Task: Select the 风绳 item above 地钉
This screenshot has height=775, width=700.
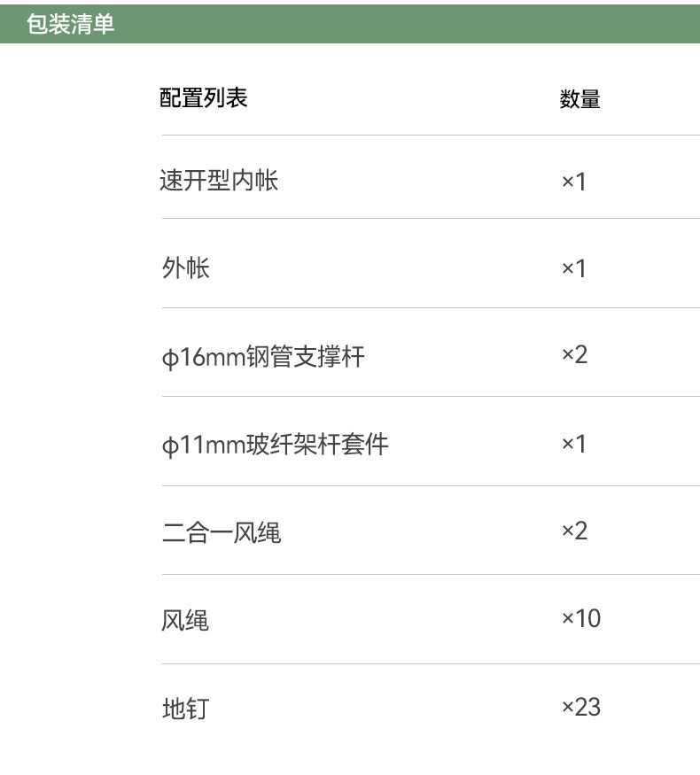Action: pos(186,621)
